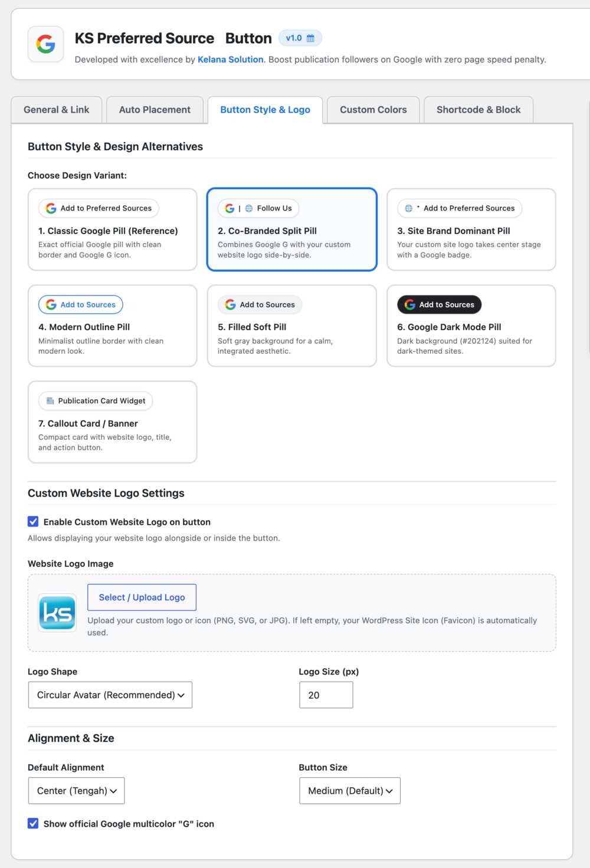Click the Publication Card Widget pill preview
This screenshot has height=868, width=590.
96,401
